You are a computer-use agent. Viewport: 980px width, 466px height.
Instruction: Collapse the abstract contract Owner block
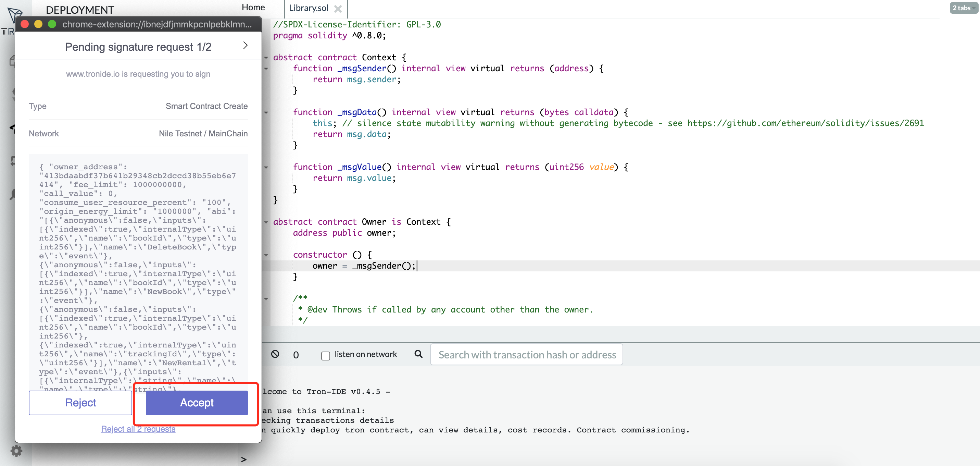pos(266,222)
